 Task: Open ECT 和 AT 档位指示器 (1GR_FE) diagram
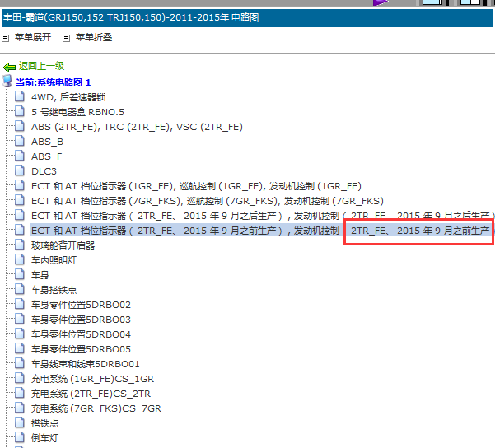(196, 186)
